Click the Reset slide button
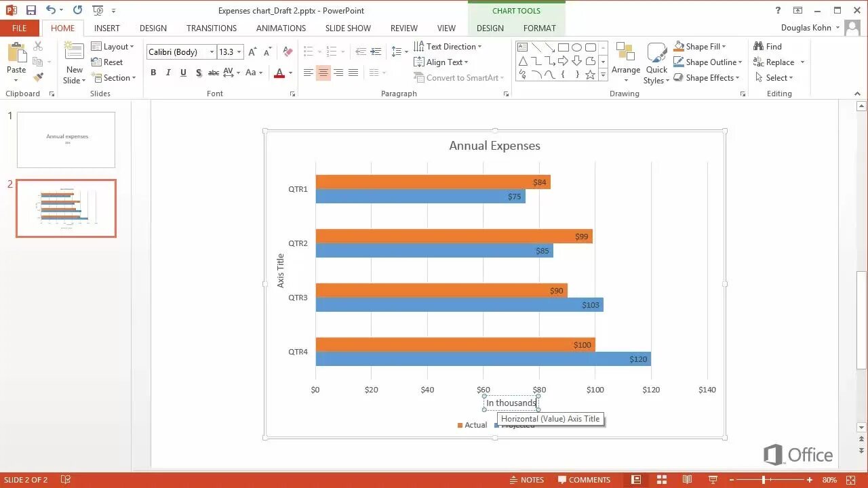Viewport: 868px width, 488px height. 107,62
